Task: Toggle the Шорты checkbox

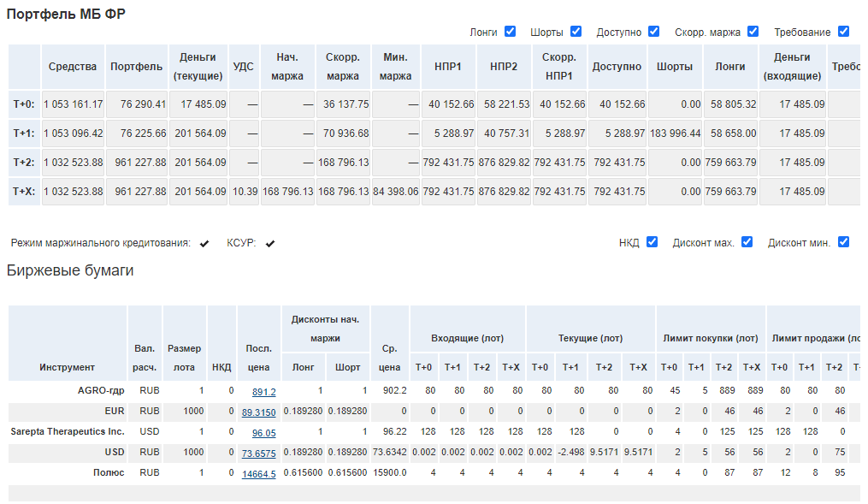Action: 576,32
